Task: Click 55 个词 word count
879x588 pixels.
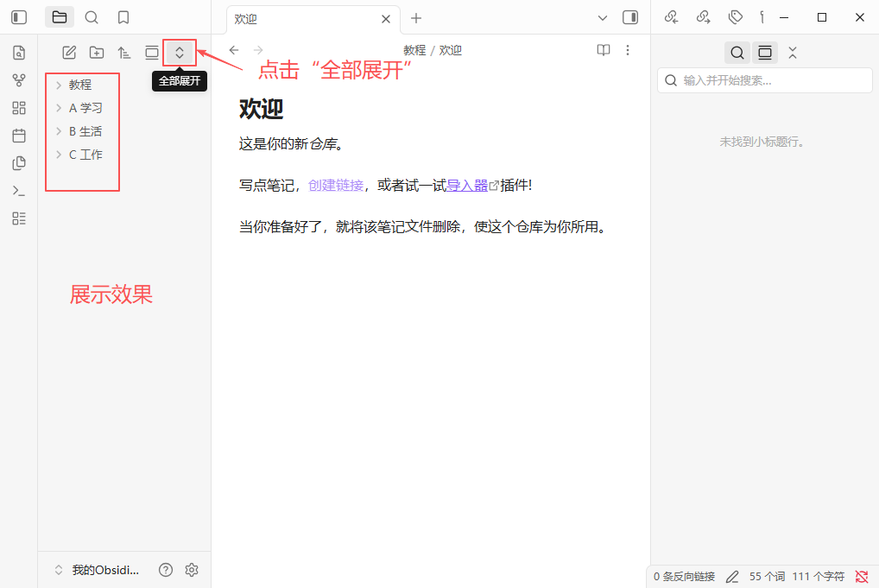Action: pos(767,576)
